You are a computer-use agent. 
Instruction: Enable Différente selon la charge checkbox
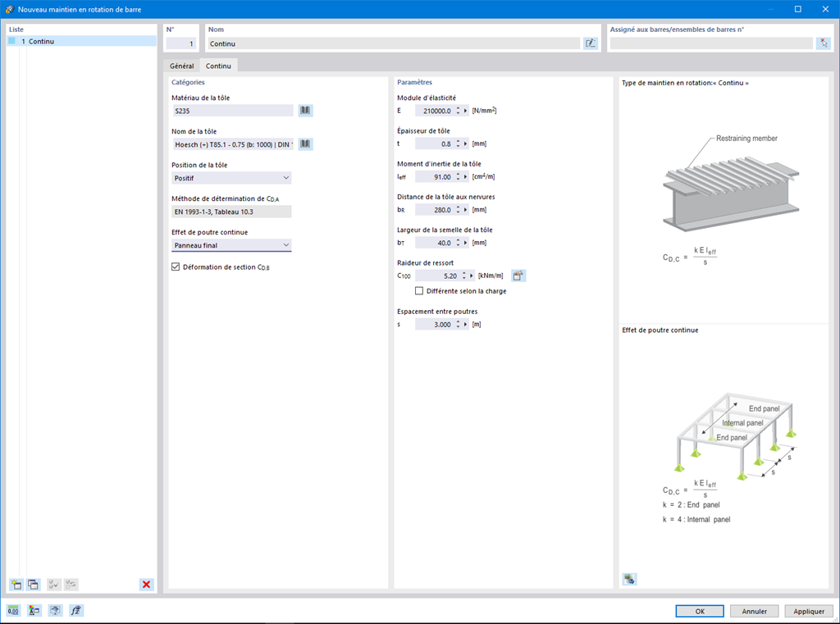(x=419, y=291)
